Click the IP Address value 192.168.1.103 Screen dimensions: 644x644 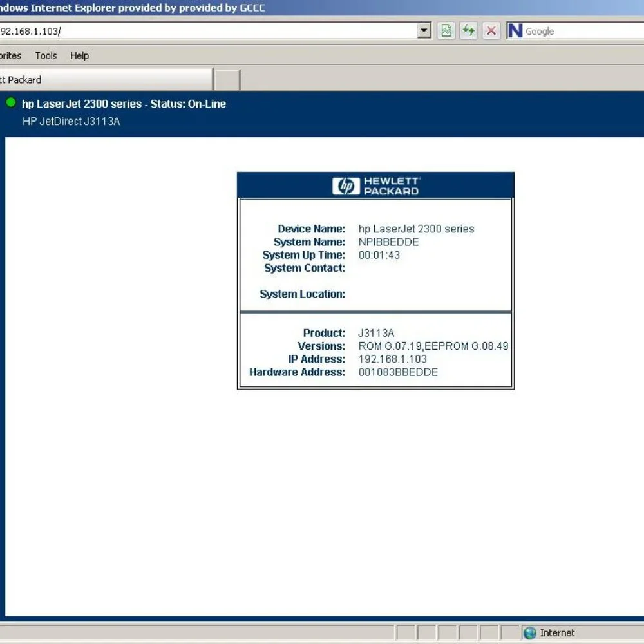coord(392,359)
